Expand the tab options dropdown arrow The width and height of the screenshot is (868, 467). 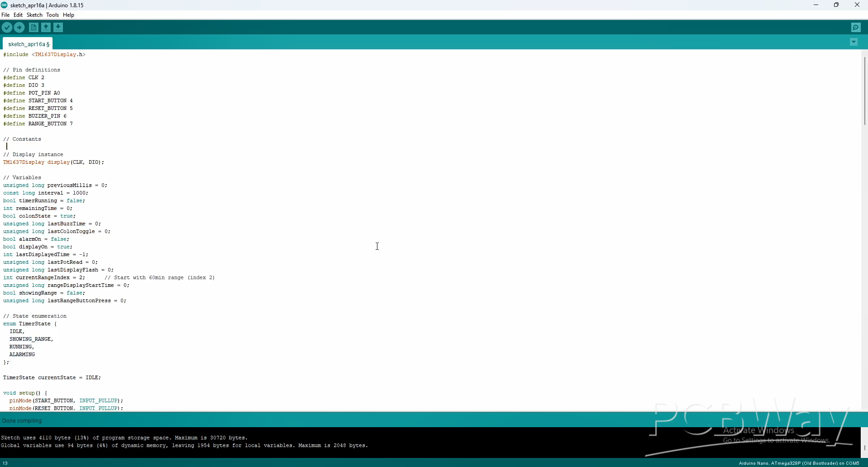click(x=854, y=42)
